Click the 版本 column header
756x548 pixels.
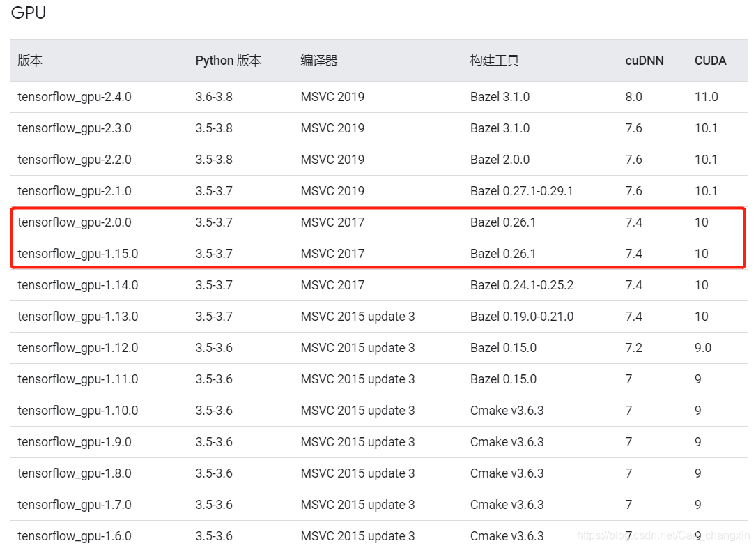tap(30, 60)
